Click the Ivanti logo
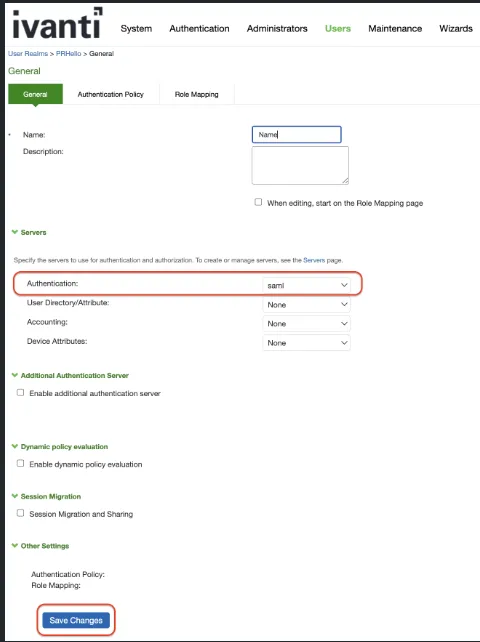This screenshot has height=642, width=480. coord(57,23)
